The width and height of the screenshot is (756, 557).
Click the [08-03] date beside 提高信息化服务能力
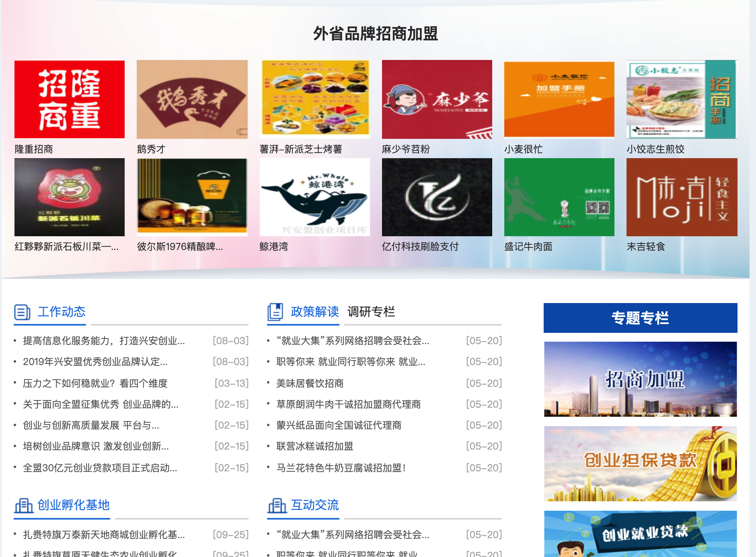tap(231, 341)
